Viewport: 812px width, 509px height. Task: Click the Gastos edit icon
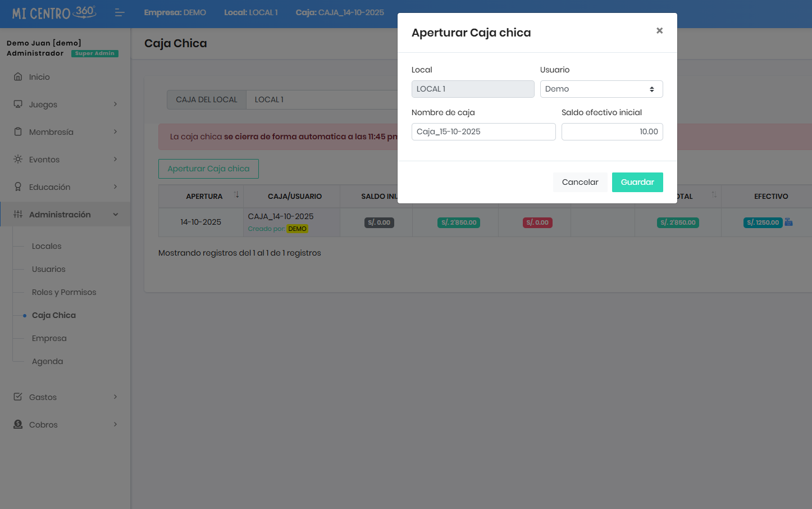18,397
